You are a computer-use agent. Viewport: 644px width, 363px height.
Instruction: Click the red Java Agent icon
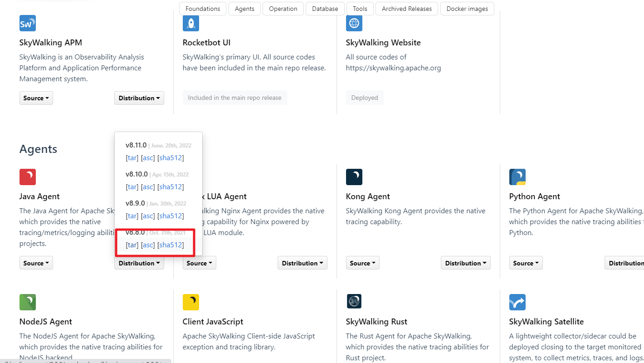(x=28, y=177)
